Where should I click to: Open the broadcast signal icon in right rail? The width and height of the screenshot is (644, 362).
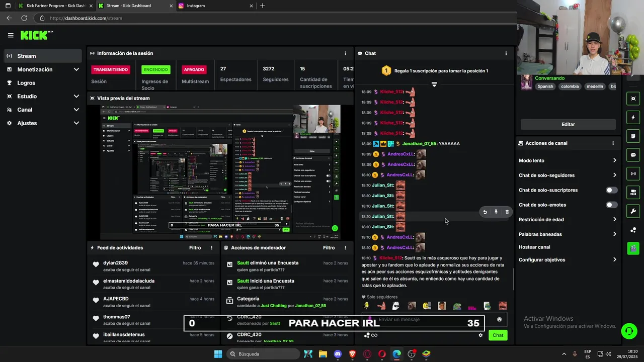633,174
